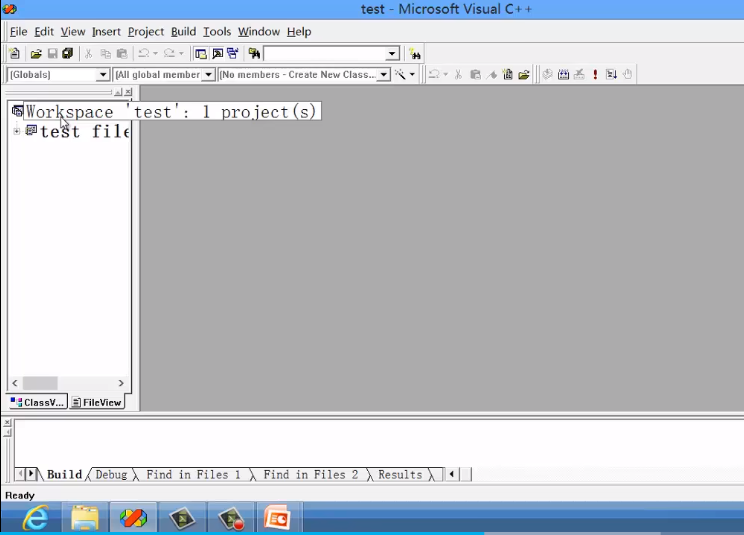
Task: Open the Window List icon
Action: click(232, 54)
